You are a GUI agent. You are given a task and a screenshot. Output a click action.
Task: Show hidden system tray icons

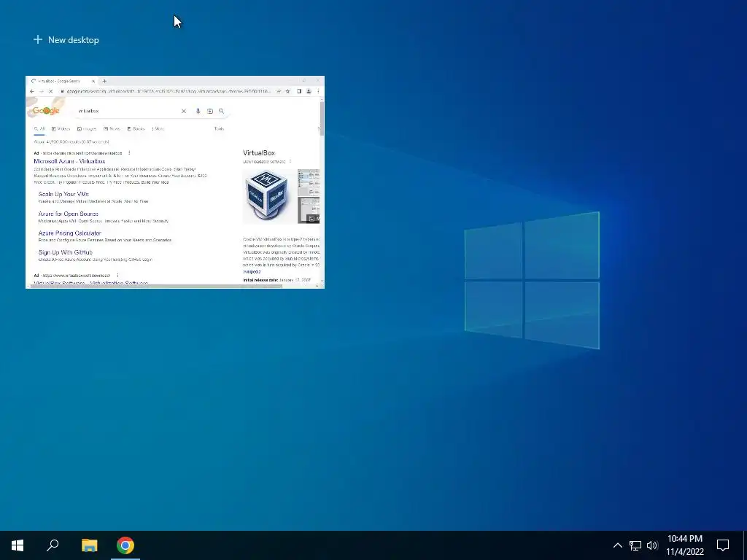click(x=617, y=545)
